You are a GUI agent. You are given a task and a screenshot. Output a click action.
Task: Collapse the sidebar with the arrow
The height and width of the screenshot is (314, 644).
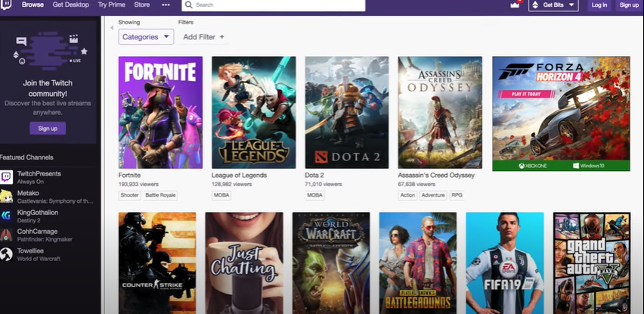pyautogui.click(x=112, y=28)
